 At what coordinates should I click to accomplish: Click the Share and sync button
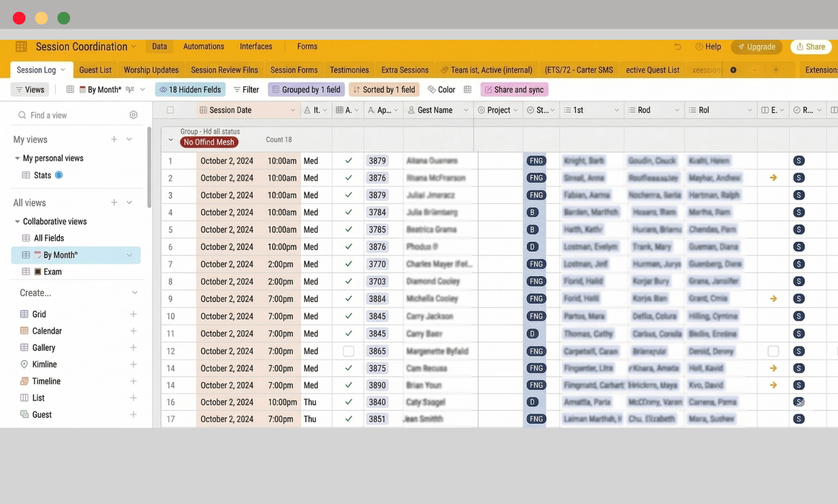[514, 90]
